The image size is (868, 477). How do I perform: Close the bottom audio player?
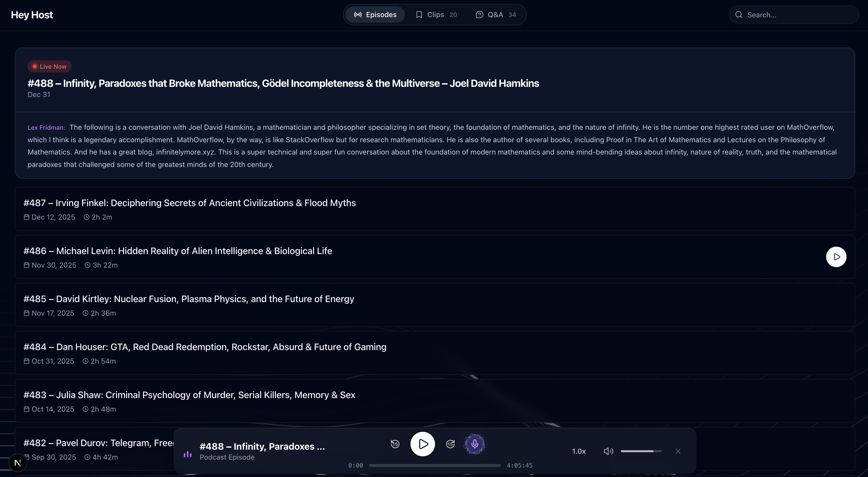678,451
